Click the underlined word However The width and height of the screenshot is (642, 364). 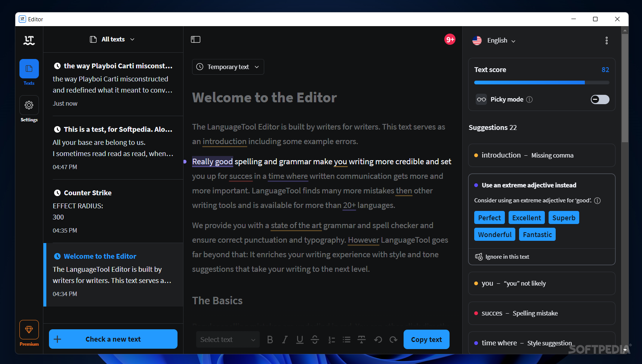[364, 240]
